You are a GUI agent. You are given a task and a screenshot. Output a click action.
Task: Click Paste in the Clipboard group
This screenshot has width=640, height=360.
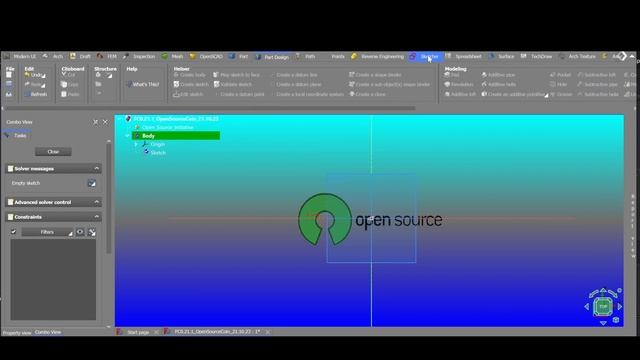point(70,94)
